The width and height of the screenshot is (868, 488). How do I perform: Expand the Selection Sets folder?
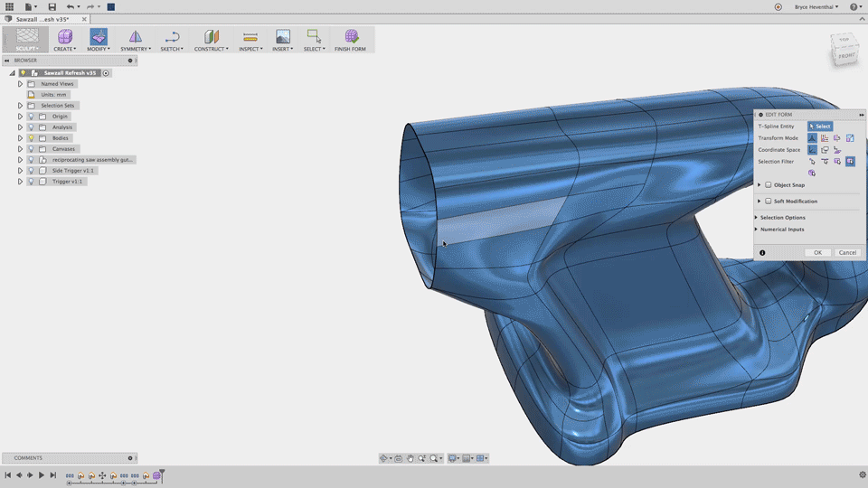pyautogui.click(x=20, y=106)
